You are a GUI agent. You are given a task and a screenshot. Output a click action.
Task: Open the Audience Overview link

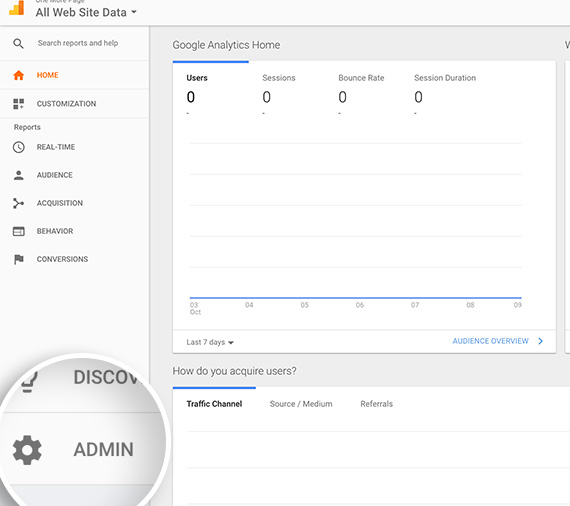click(x=490, y=341)
